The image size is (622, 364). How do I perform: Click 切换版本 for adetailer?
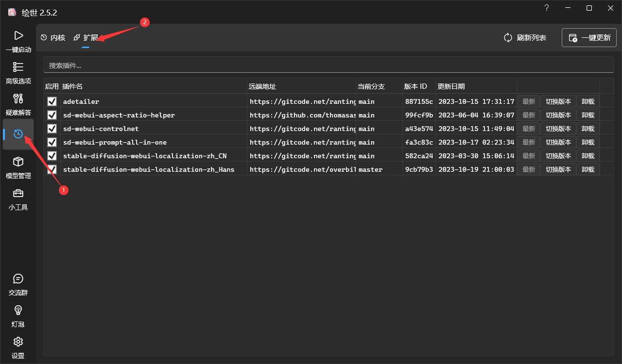[558, 101]
